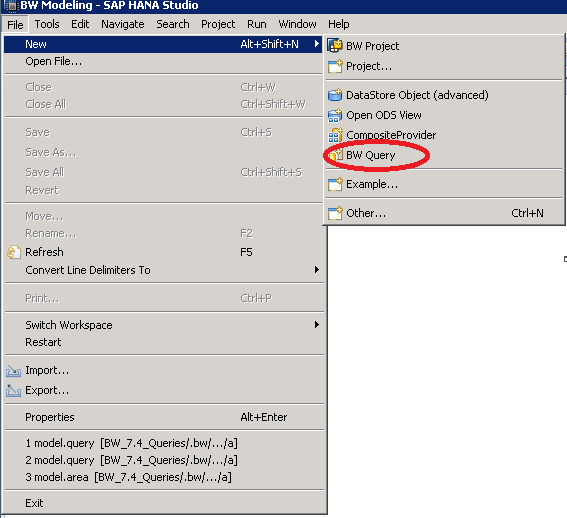Image resolution: width=567 pixels, height=518 pixels.
Task: Click the Other… wizard icon
Action: (335, 213)
